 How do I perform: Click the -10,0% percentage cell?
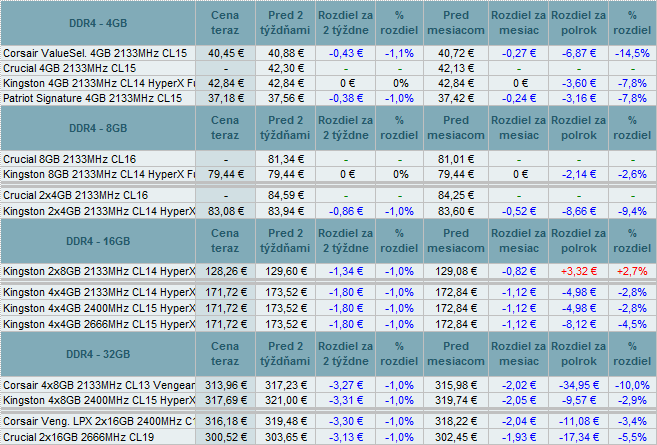(632, 385)
